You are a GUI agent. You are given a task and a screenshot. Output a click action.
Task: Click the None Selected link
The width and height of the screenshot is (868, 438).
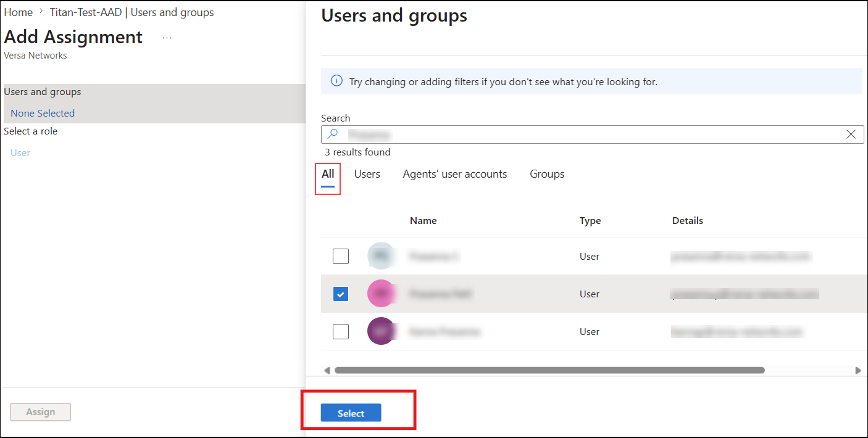tap(43, 113)
